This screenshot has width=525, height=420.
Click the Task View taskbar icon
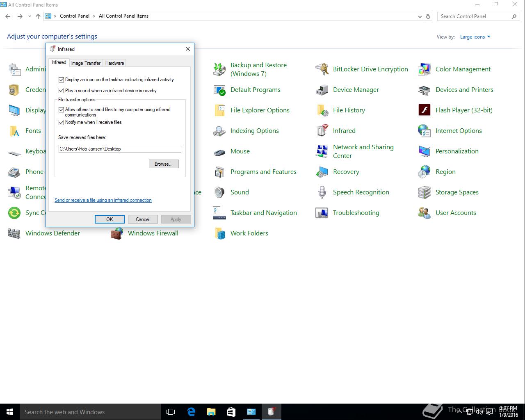coord(171,412)
